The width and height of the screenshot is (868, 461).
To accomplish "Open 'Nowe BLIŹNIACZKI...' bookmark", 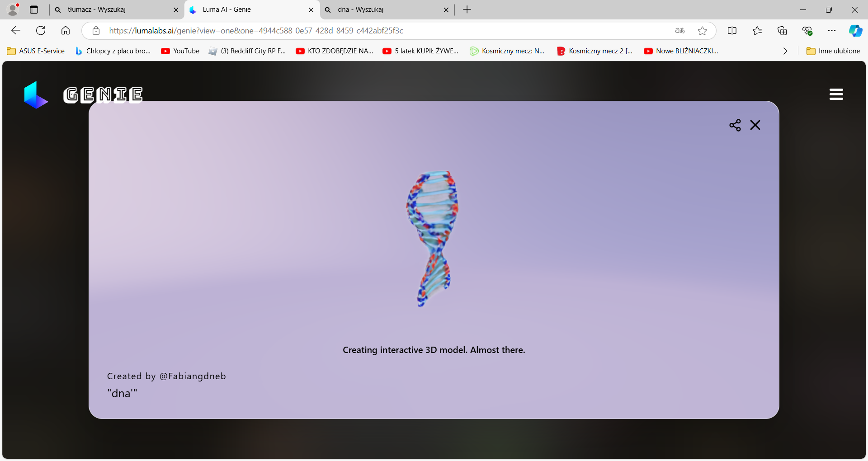I will 681,51.
